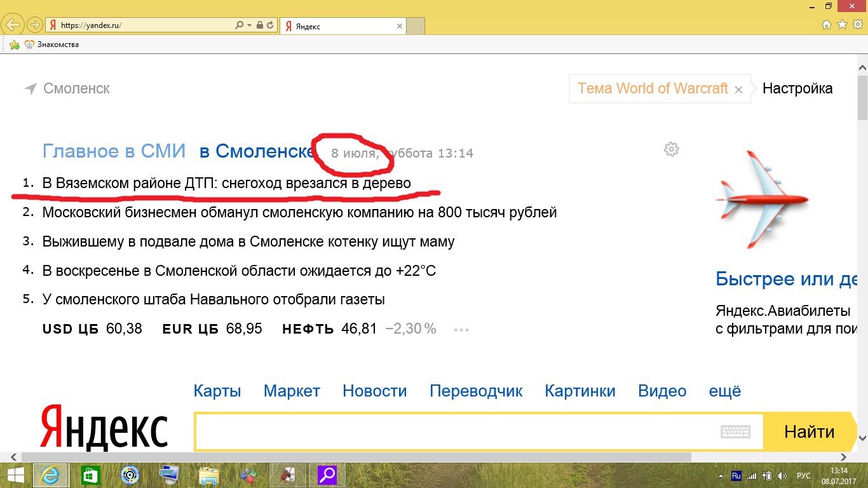This screenshot has width=868, height=488.
Task: Open the Переводчик service link
Action: (x=475, y=391)
